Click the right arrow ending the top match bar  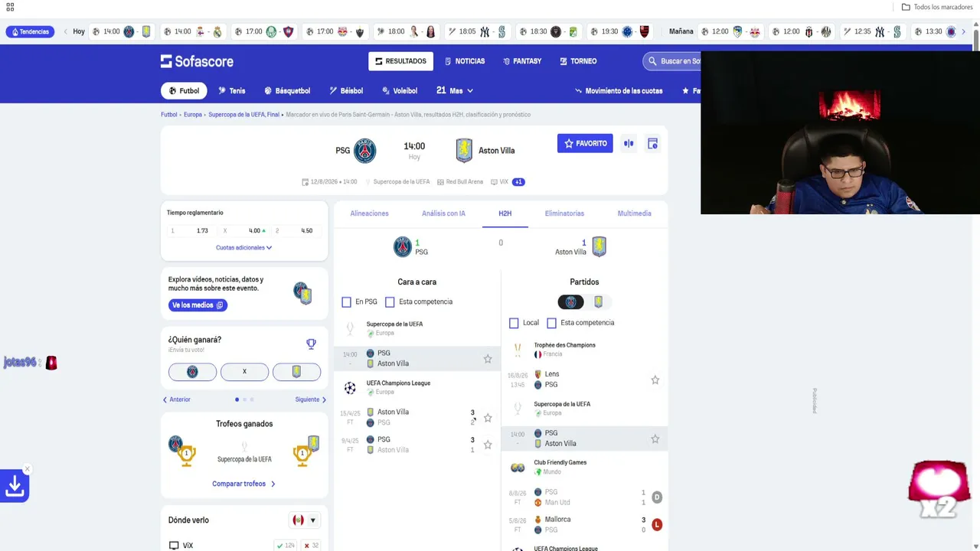click(964, 31)
